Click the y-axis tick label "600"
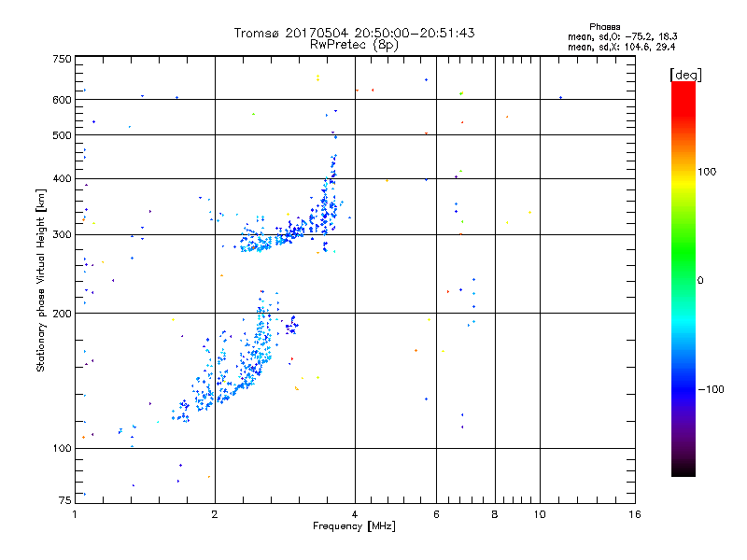Viewport: 747px width, 560px height. pos(63,100)
